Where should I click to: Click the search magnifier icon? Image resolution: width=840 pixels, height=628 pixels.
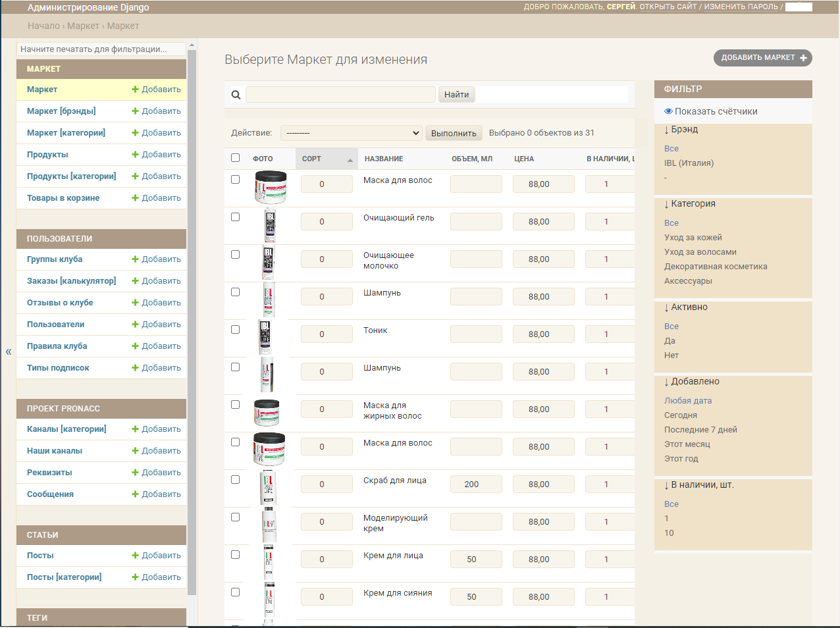(236, 95)
